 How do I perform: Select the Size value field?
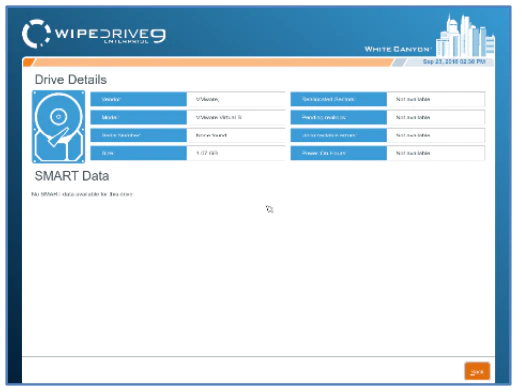click(236, 153)
